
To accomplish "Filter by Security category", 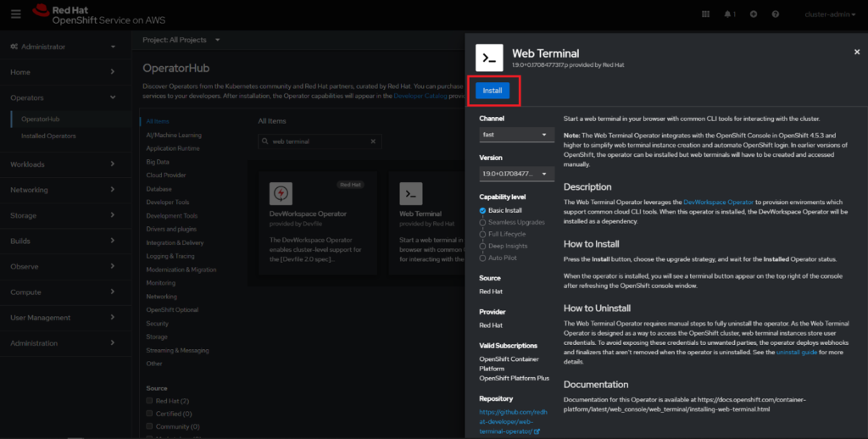I will point(157,323).
